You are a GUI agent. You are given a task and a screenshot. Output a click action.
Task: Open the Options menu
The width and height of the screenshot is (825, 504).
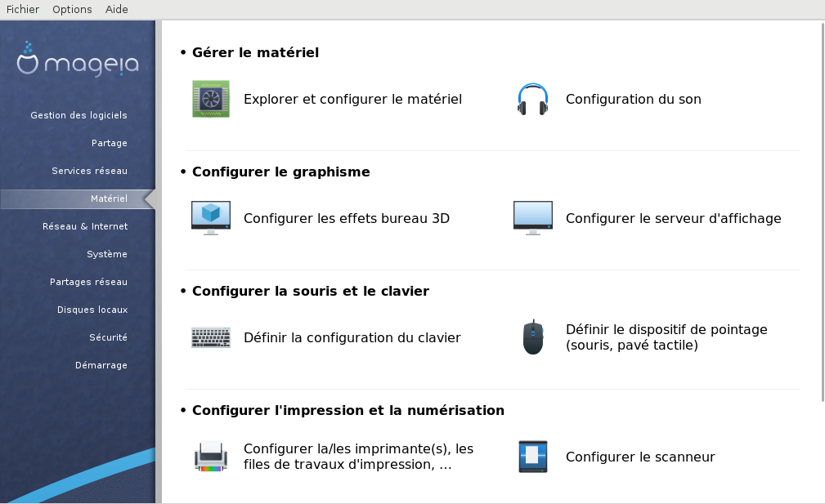(72, 10)
